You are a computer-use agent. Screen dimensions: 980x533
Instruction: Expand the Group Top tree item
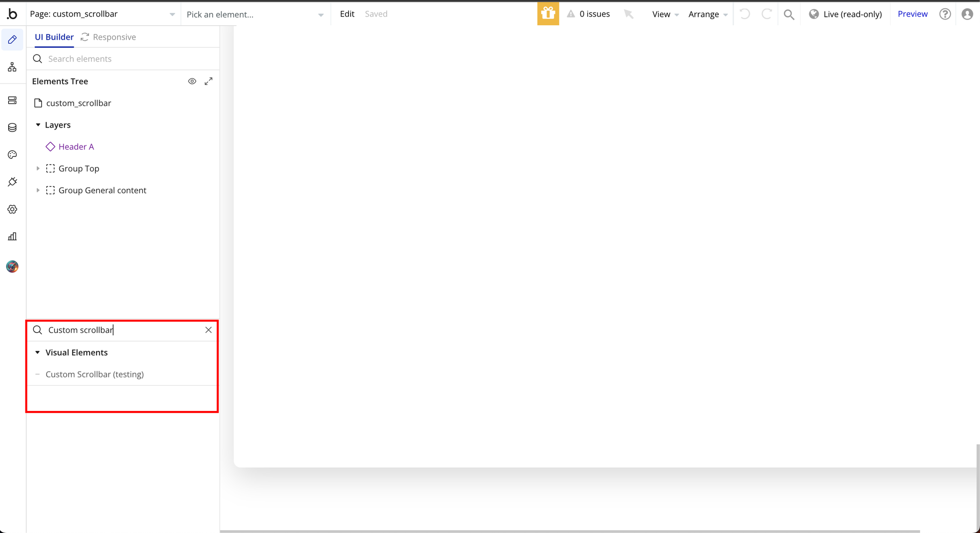[x=38, y=168]
